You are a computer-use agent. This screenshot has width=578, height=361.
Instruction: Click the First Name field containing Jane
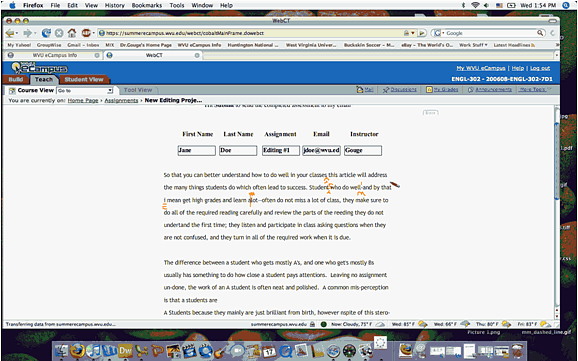196,150
